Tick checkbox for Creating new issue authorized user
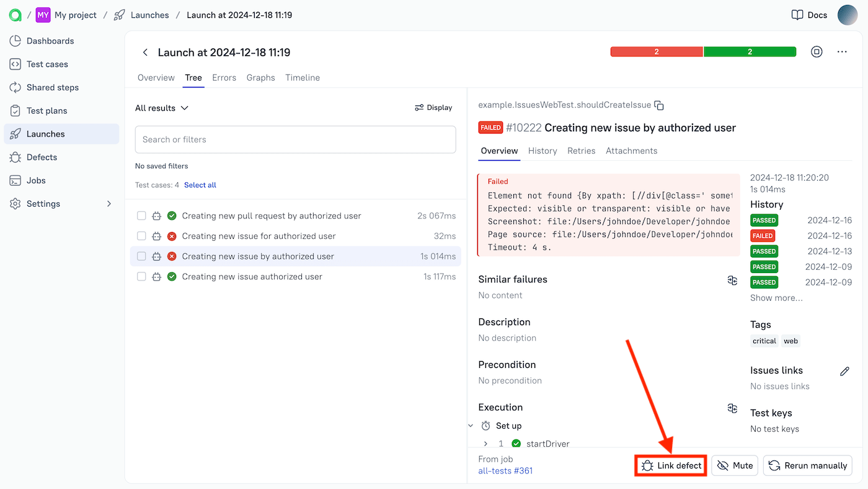The height and width of the screenshot is (489, 868). (x=141, y=277)
